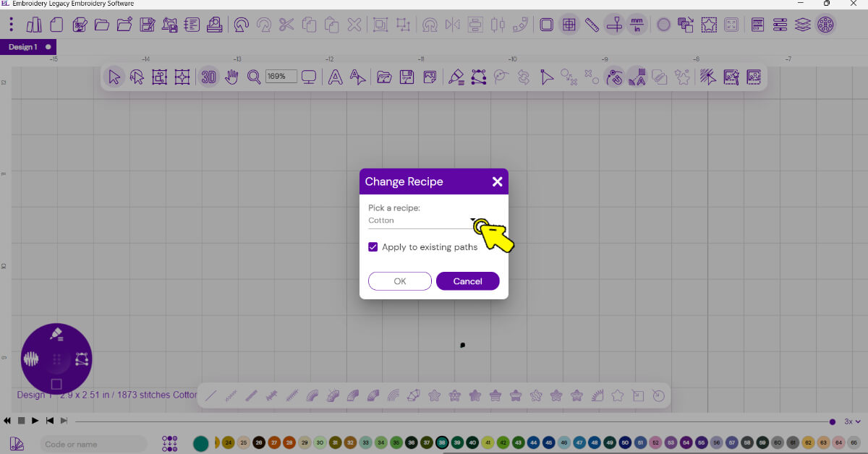Redo the last action
The height and width of the screenshot is (454, 868).
tap(264, 25)
